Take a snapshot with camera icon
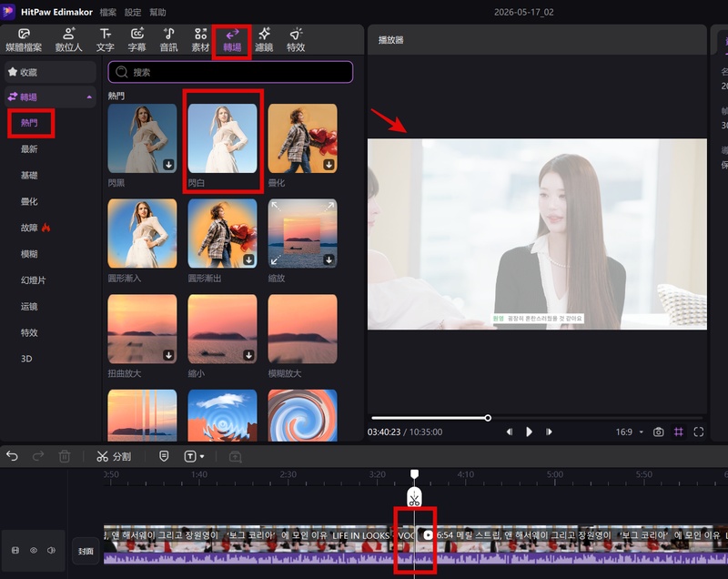 click(x=658, y=432)
